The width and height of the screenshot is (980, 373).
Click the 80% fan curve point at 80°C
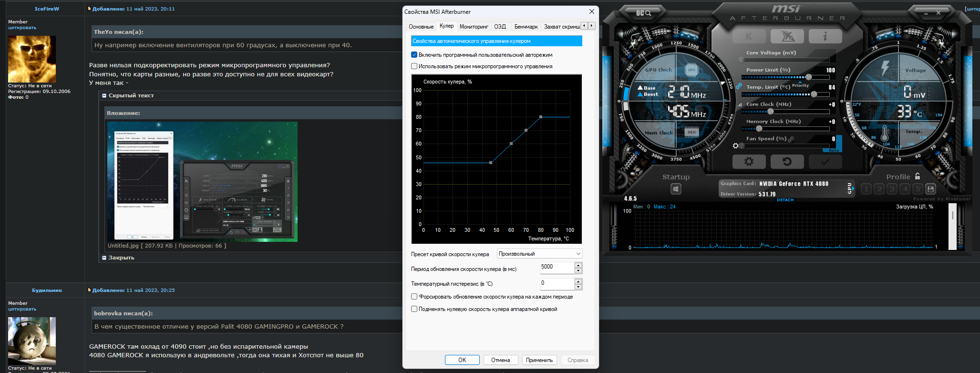point(541,117)
